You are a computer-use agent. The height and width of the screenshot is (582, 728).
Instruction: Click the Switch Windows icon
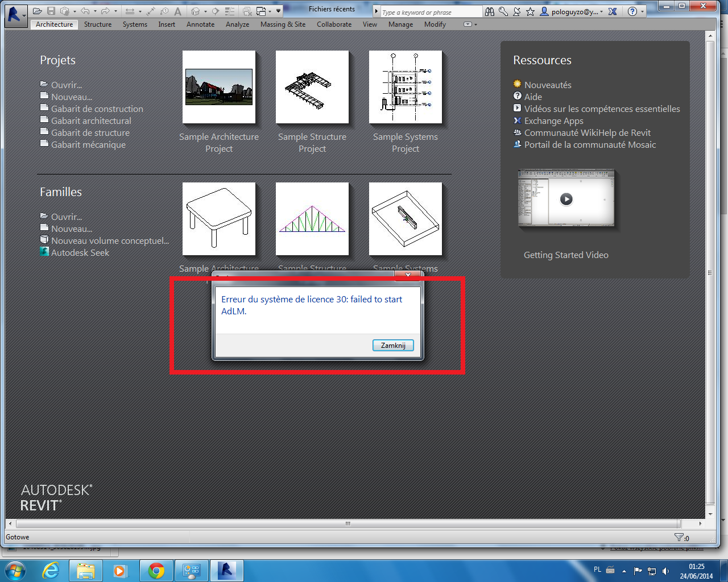coord(261,11)
